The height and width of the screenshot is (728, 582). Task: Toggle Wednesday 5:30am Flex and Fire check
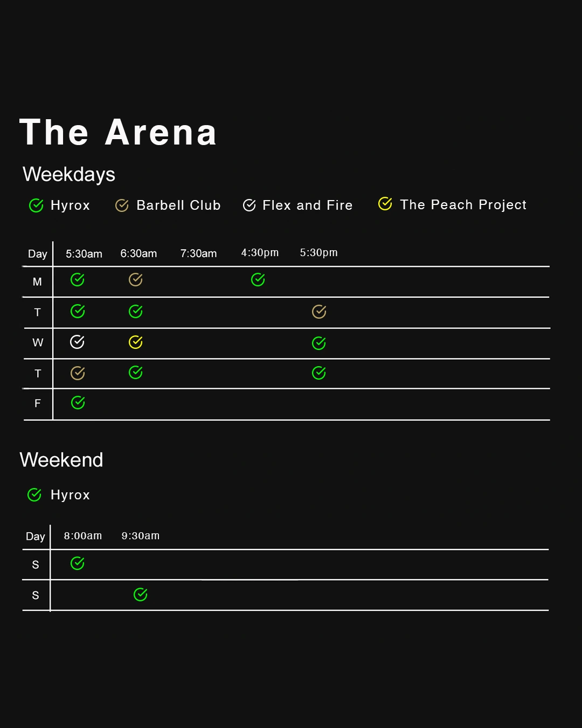[x=78, y=342]
